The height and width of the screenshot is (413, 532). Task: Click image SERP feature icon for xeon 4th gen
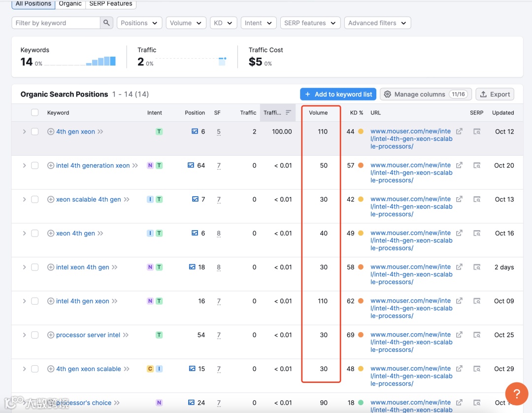[x=195, y=233]
